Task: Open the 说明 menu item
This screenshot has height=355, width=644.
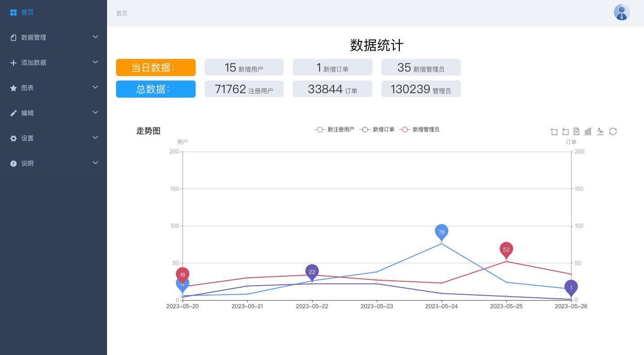Action: 53,163
